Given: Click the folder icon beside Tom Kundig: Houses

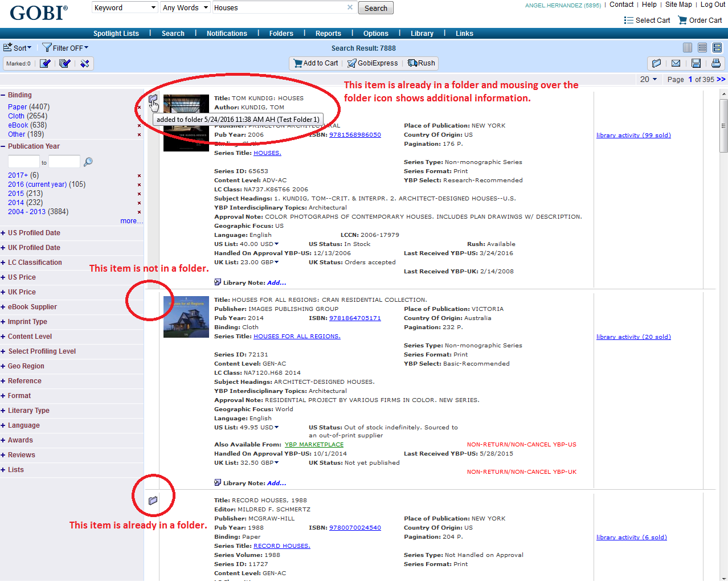Looking at the screenshot, I should coord(153,100).
